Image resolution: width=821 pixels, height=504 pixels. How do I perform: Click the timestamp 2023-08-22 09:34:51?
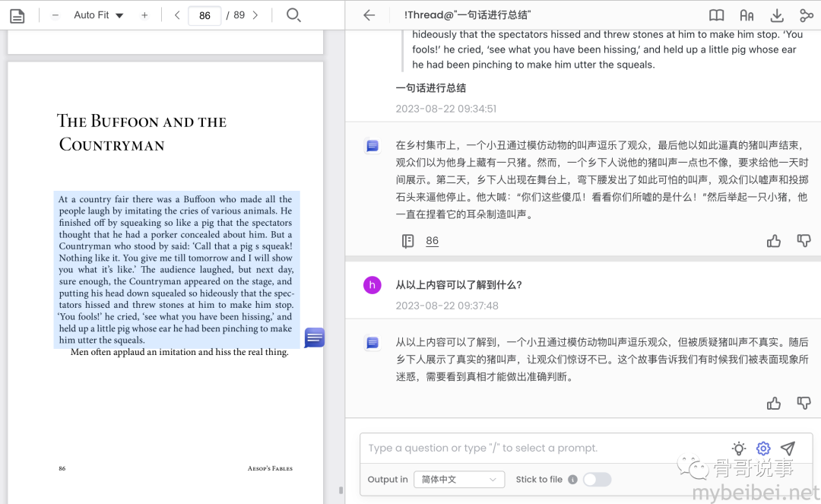click(446, 109)
